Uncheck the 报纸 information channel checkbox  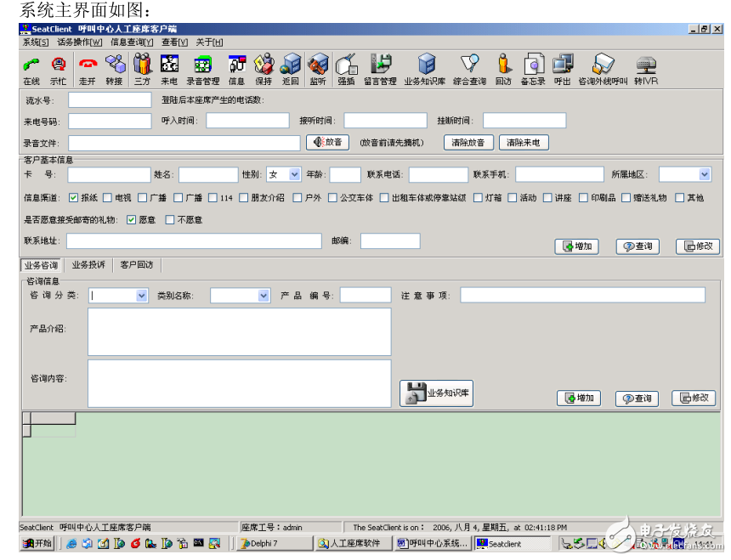pos(74,198)
